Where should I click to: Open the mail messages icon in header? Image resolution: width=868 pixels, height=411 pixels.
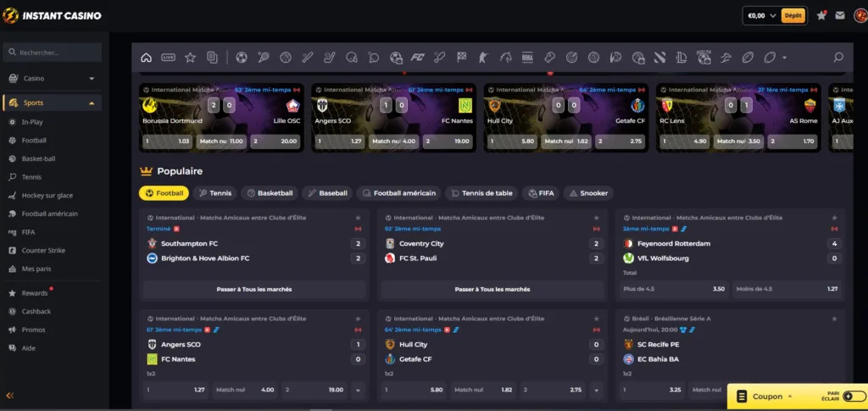(x=840, y=15)
